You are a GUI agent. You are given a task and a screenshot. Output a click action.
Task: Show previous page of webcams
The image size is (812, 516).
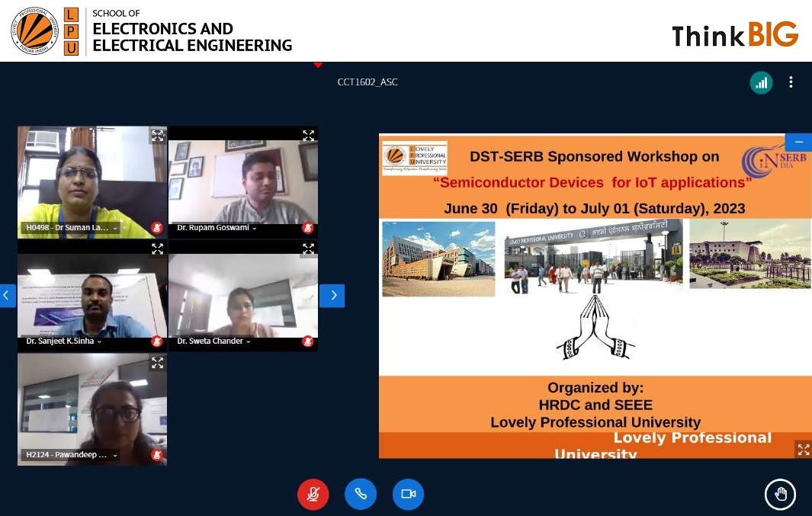point(8,296)
